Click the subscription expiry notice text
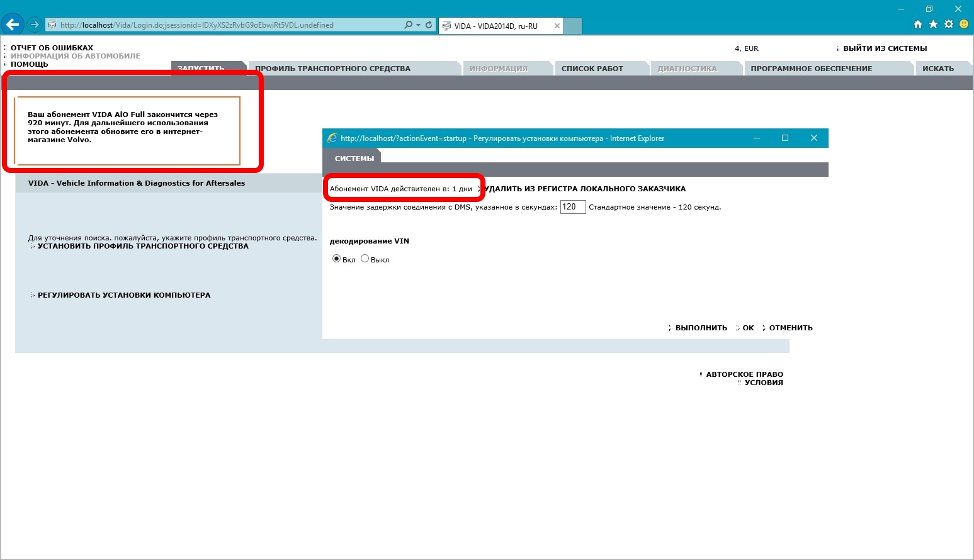This screenshot has height=560, width=974. 123,127
